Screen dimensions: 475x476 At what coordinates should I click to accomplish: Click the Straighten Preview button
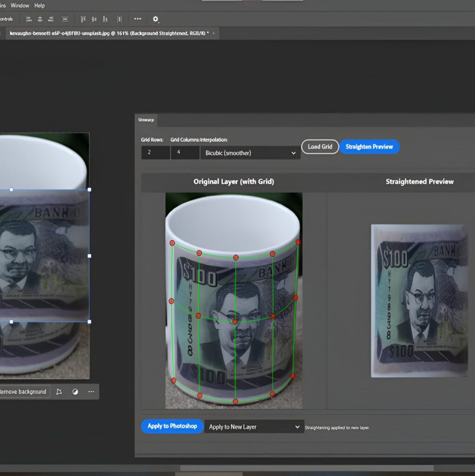click(x=369, y=146)
